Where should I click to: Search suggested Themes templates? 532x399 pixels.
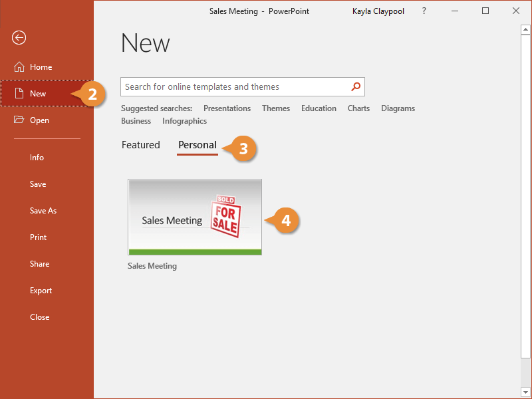point(275,108)
